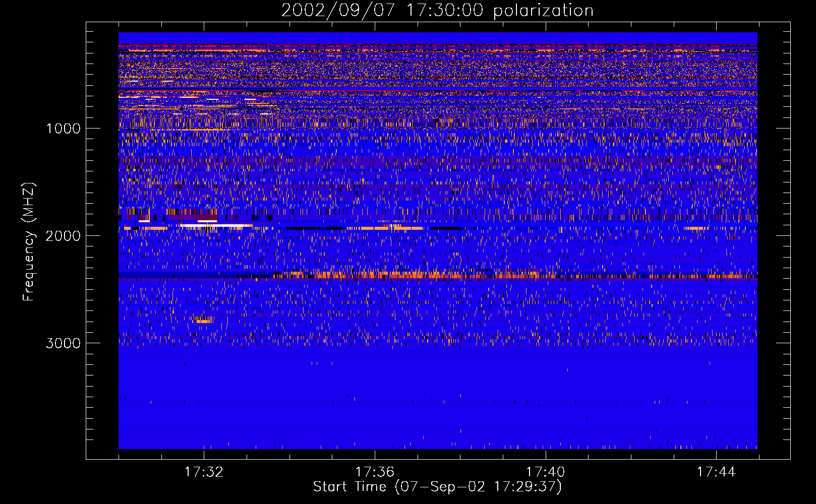The width and height of the screenshot is (816, 504).
Task: Click the 17:44 time tick label
Action: pyautogui.click(x=716, y=472)
